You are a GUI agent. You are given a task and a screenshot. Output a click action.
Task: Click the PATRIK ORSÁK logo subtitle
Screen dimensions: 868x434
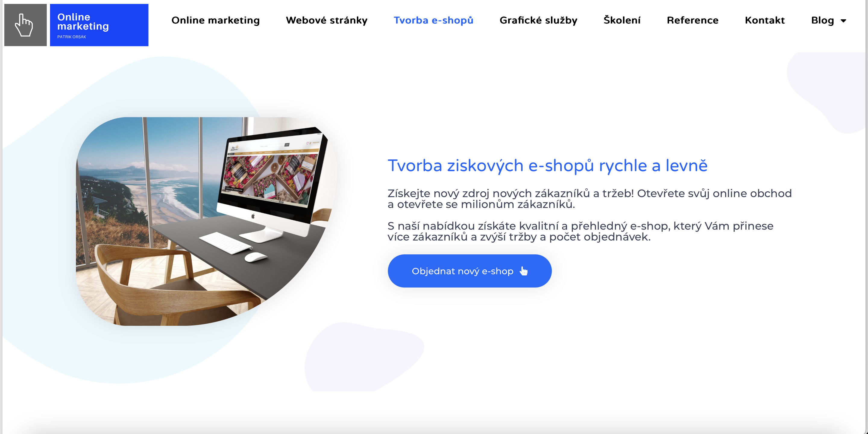point(71,37)
